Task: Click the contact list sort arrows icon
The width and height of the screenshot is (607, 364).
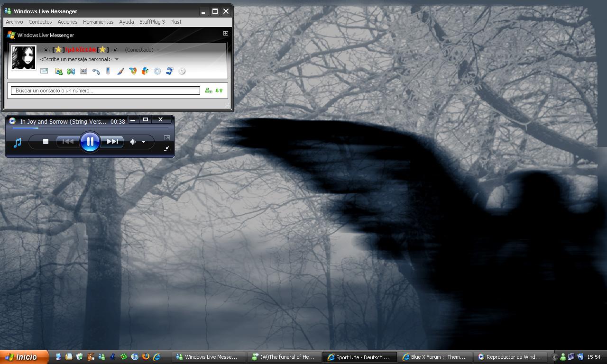Action: [x=219, y=91]
